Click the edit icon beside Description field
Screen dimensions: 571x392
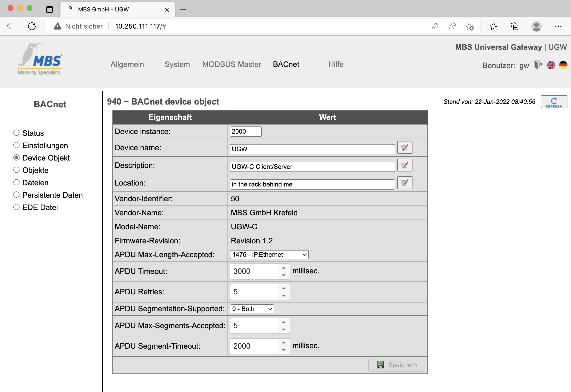click(404, 165)
